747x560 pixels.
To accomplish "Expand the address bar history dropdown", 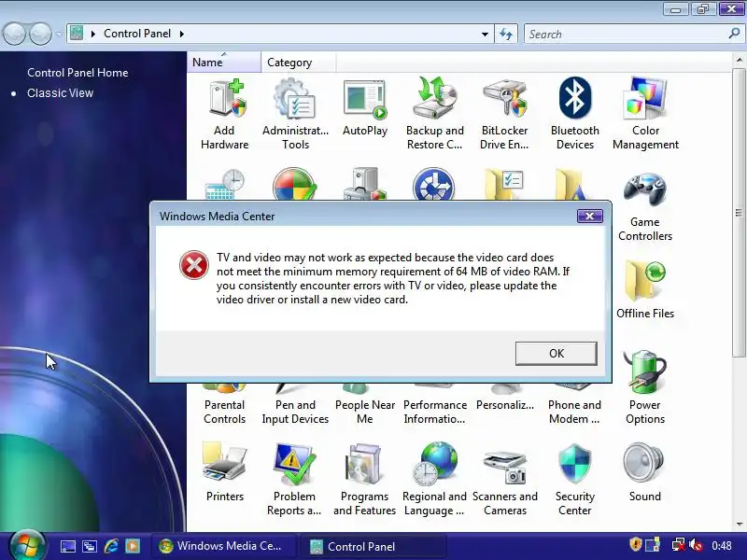I will [485, 34].
